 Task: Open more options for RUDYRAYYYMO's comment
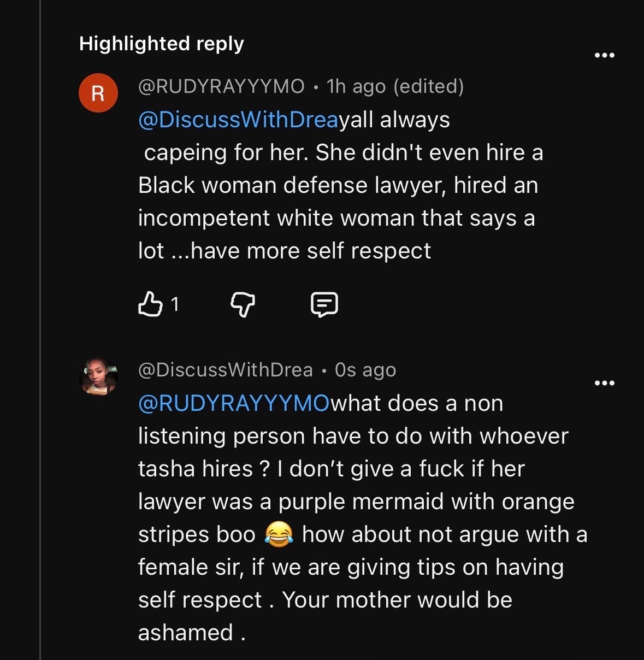click(604, 55)
